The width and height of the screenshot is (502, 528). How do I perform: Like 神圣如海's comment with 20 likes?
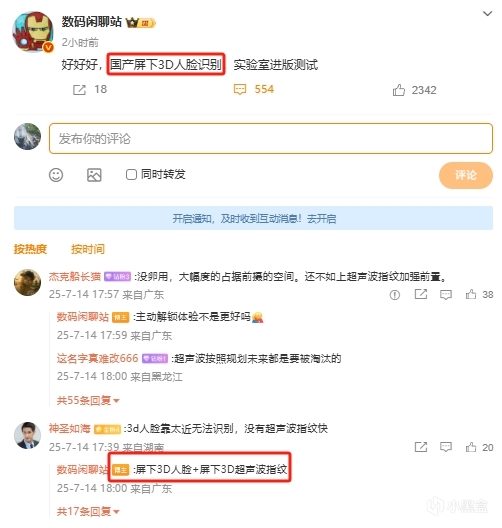click(x=471, y=447)
